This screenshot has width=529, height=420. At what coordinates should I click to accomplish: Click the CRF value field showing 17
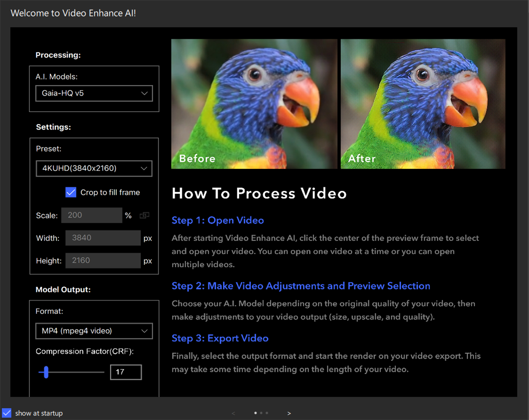[x=126, y=372]
